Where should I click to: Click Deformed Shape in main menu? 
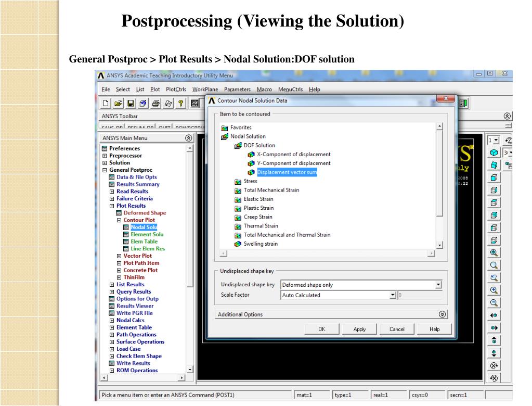tap(145, 213)
